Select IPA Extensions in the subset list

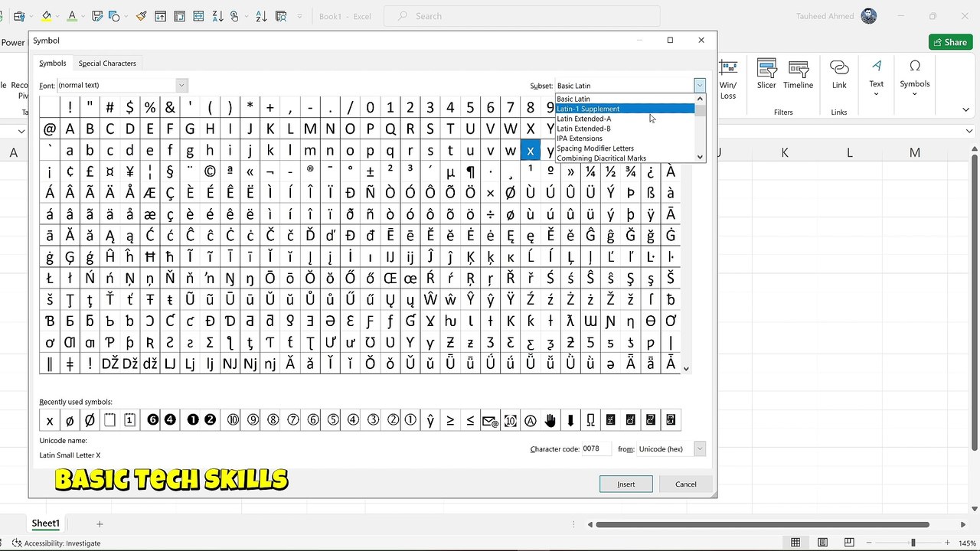click(580, 139)
